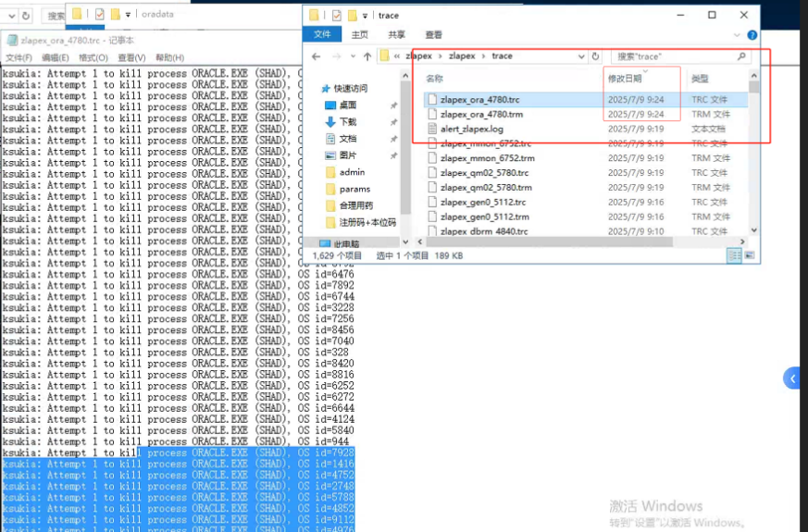The width and height of the screenshot is (808, 532).
Task: Click the search magnifier icon
Action: pos(741,56)
